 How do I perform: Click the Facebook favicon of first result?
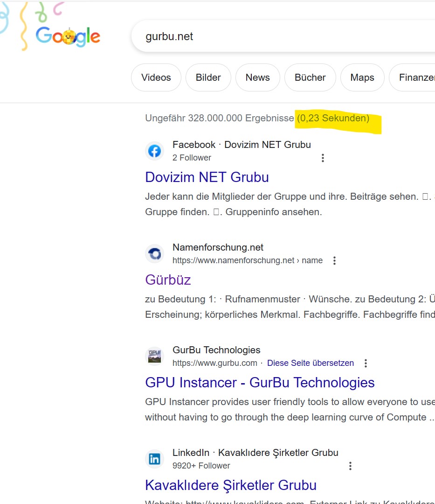[154, 151]
